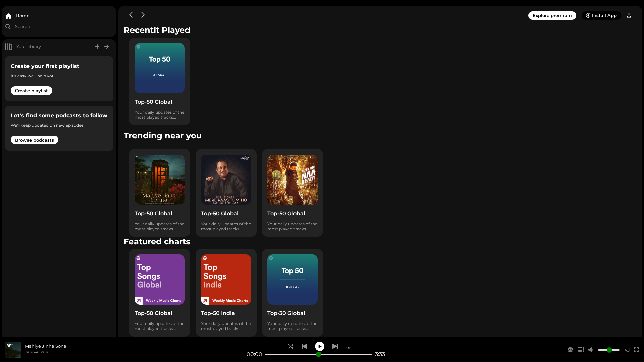Enter fullscreen with the expand icon
The image size is (644, 362).
[x=636, y=350]
